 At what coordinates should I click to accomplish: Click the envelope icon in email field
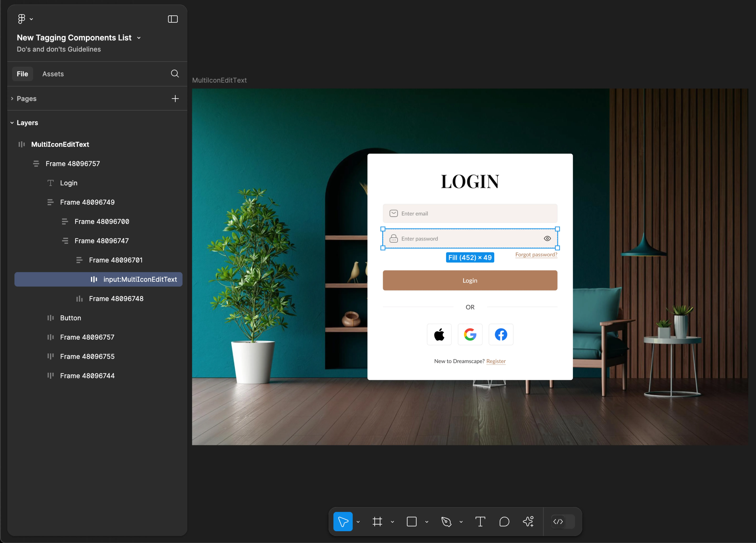click(x=394, y=213)
